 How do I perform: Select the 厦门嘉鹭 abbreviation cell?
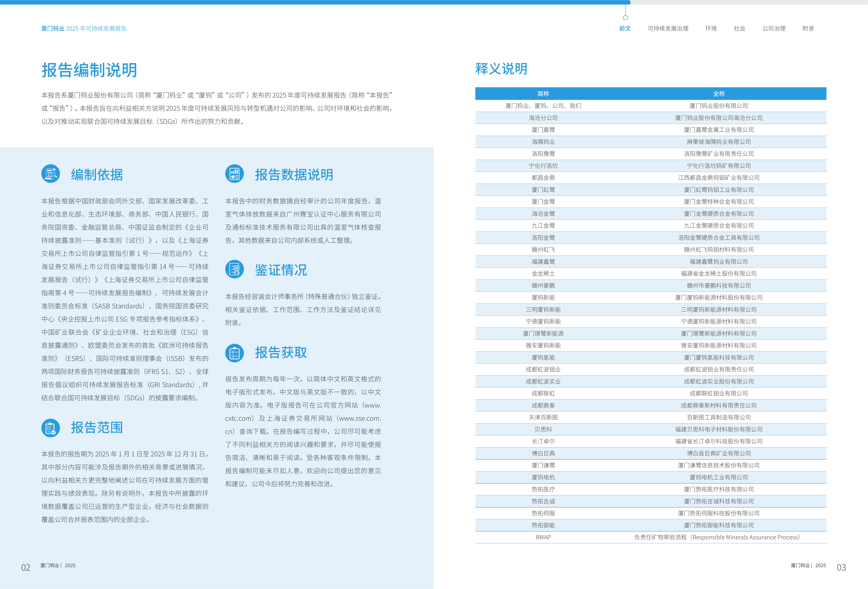pyautogui.click(x=543, y=130)
